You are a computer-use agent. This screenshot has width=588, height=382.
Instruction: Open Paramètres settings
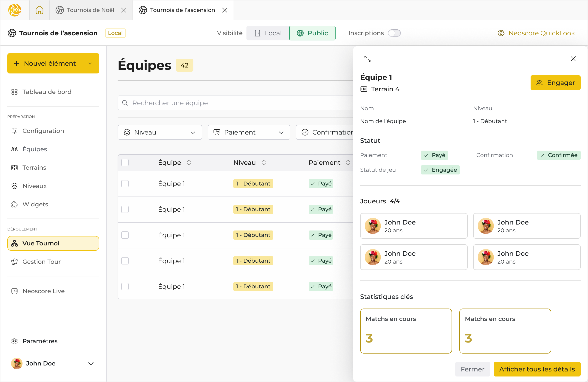coord(40,341)
